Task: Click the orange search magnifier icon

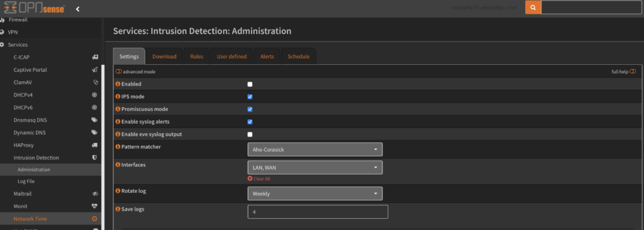Action: (533, 8)
